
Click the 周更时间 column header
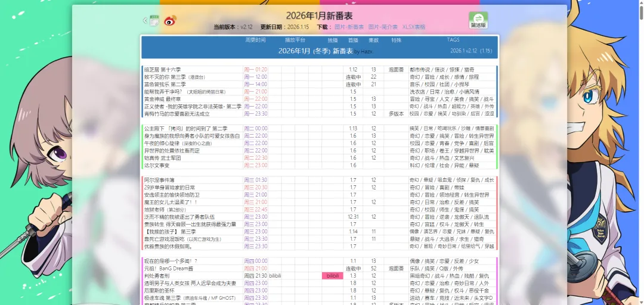click(x=255, y=41)
